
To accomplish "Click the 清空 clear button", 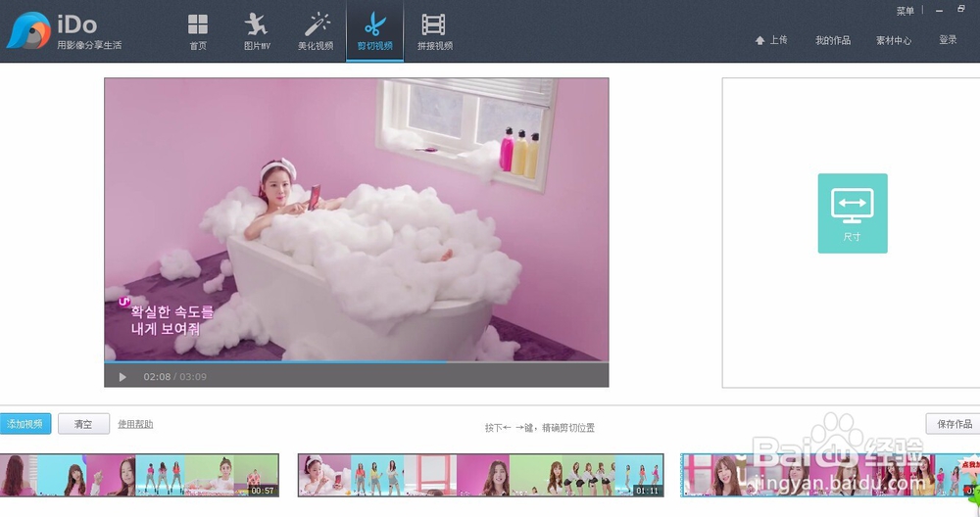I will coord(83,424).
